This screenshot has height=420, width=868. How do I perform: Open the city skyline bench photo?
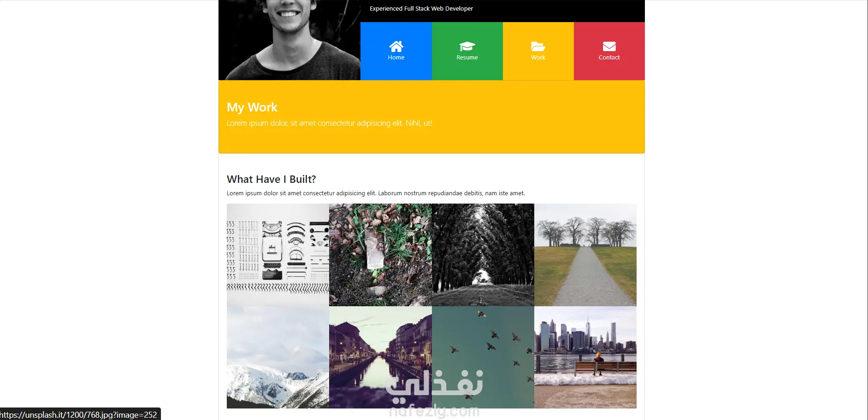tap(585, 357)
